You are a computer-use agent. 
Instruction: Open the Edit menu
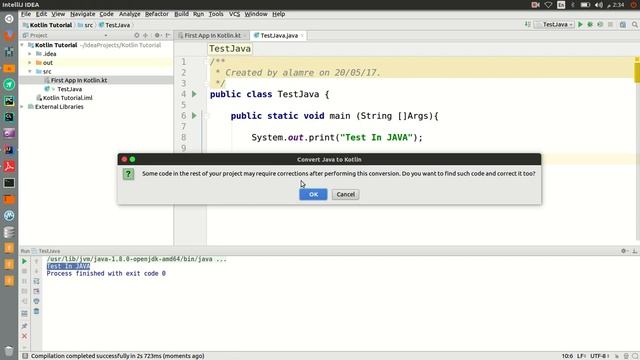pos(41,14)
